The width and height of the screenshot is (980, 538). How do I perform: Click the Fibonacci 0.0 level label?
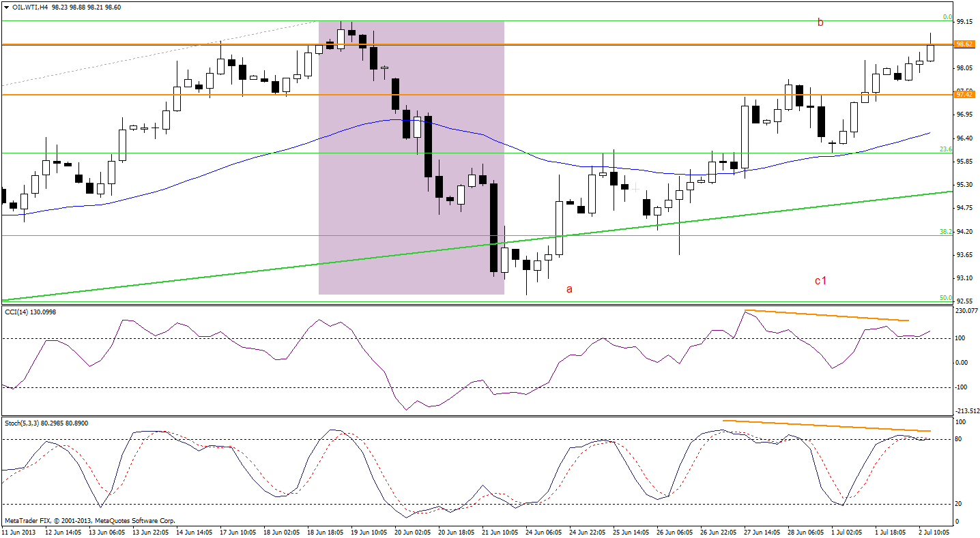coord(947,17)
